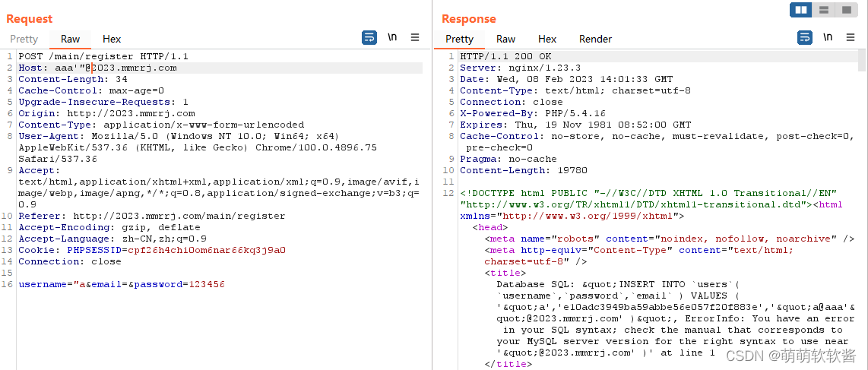
Task: Toggle word wrap icon in Request panel
Action: point(369,38)
